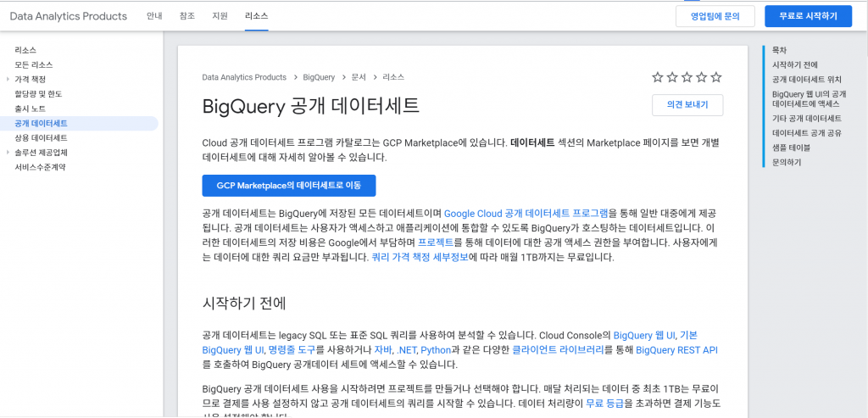The image size is (868, 418).
Task: Click the 문서 breadcrumb
Action: coord(359,77)
